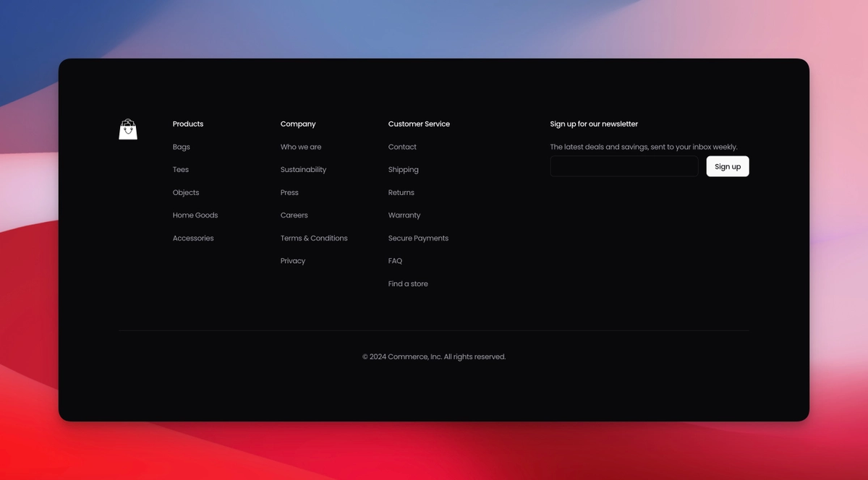Open the Warranty link
The image size is (868, 480).
pyautogui.click(x=404, y=215)
